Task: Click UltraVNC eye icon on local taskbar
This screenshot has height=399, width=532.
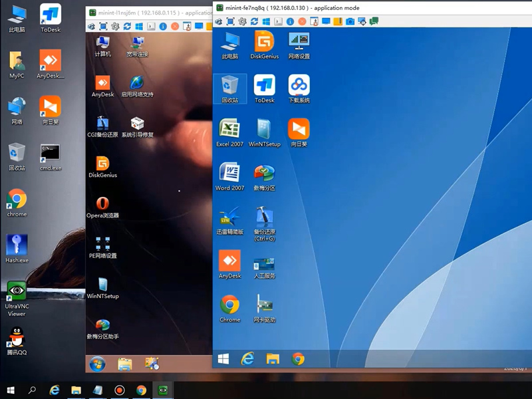Action: pos(163,390)
